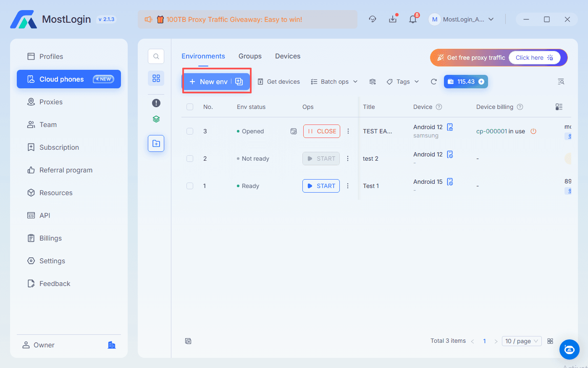Click the 115.43 balance badge
The width and height of the screenshot is (588, 368).
465,82
